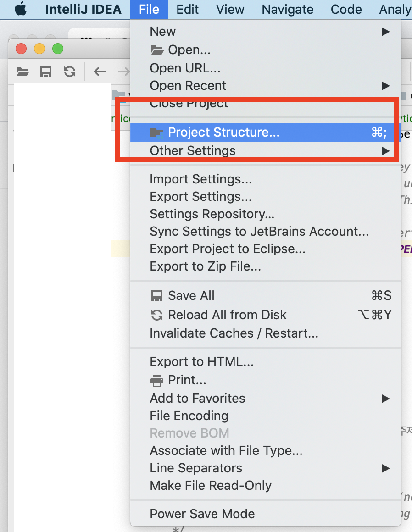
Task: Open the IntelliJ IDEA application menu
Action: click(x=83, y=10)
